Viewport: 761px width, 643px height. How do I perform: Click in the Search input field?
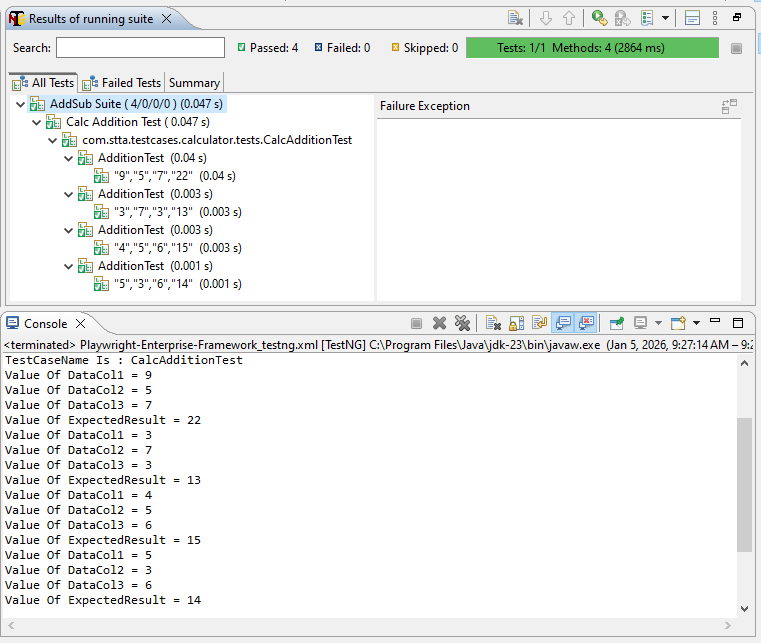point(140,48)
